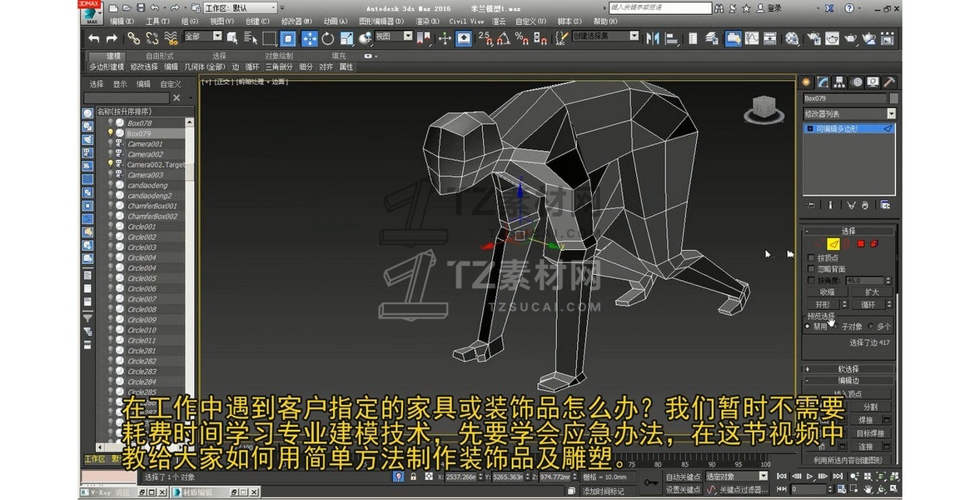Select Polygon sub-object level icon

[861, 243]
